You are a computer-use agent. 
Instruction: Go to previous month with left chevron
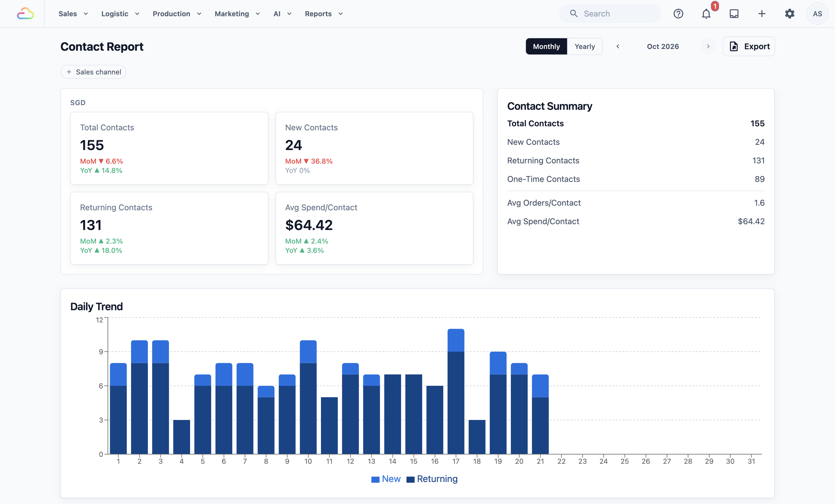(x=618, y=46)
